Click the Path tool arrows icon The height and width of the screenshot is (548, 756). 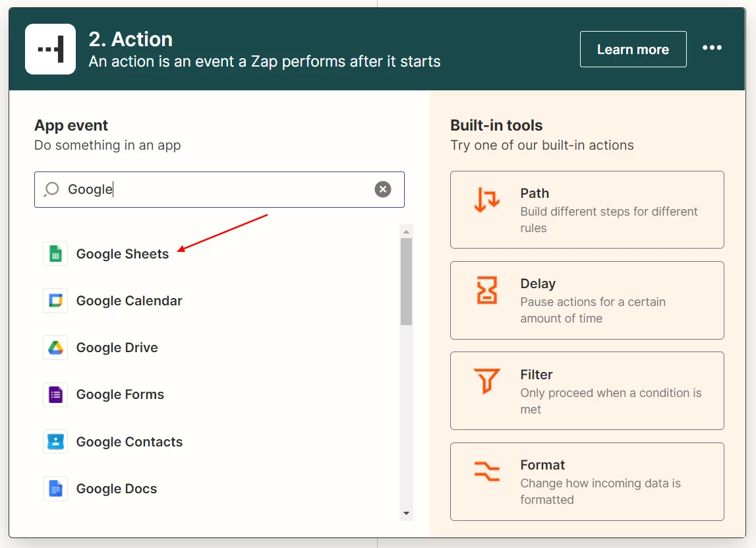tap(486, 200)
